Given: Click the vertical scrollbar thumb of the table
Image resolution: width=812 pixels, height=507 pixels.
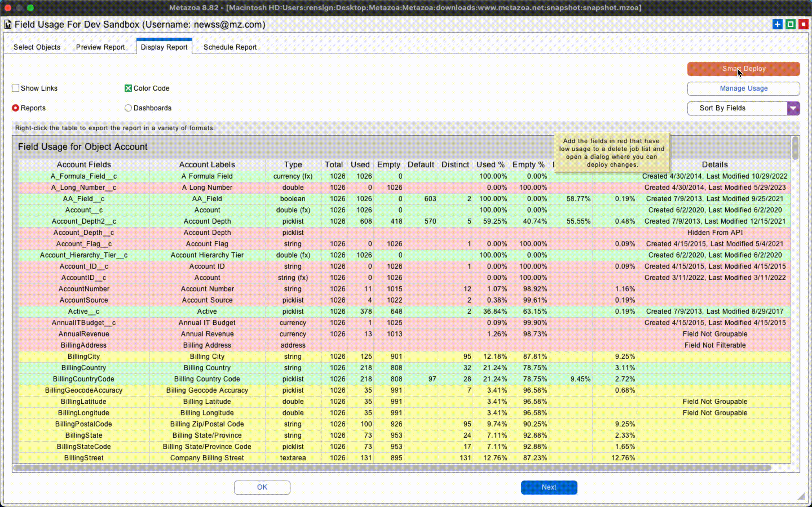Looking at the screenshot, I should click(795, 148).
